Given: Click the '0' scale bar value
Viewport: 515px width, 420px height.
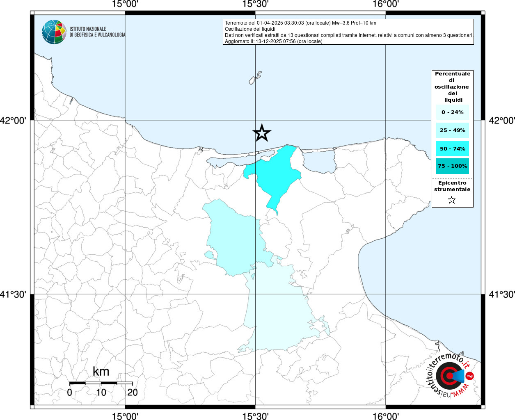Looking at the screenshot, I should tap(69, 392).
